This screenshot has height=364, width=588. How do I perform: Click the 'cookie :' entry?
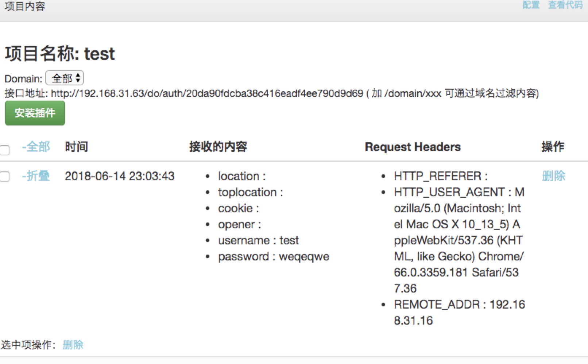coord(239,208)
